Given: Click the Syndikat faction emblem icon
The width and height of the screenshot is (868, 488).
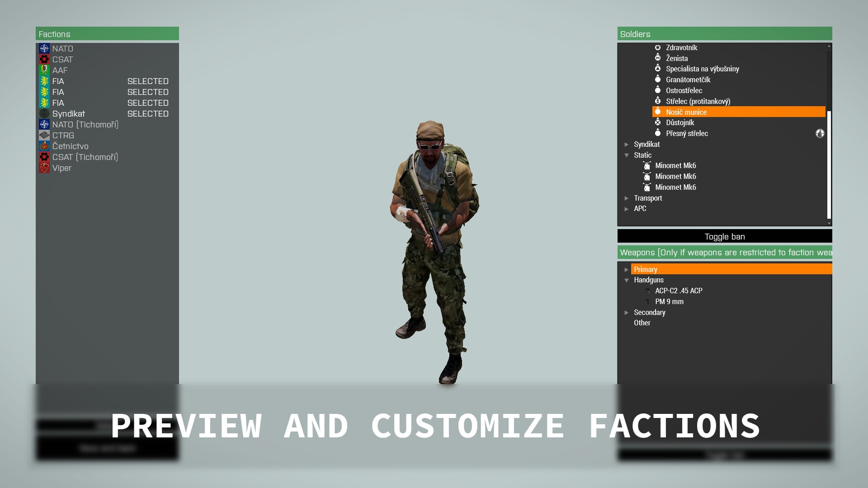Looking at the screenshot, I should (x=44, y=114).
